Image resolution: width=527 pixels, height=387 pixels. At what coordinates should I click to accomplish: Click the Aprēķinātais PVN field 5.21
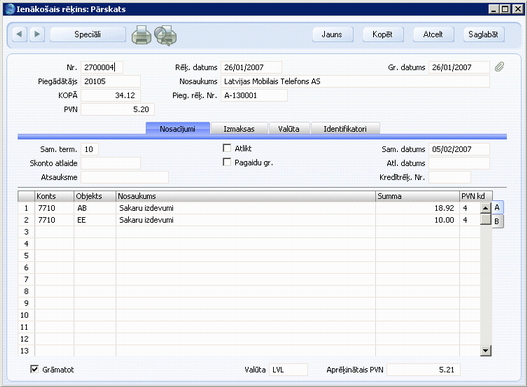(423, 370)
